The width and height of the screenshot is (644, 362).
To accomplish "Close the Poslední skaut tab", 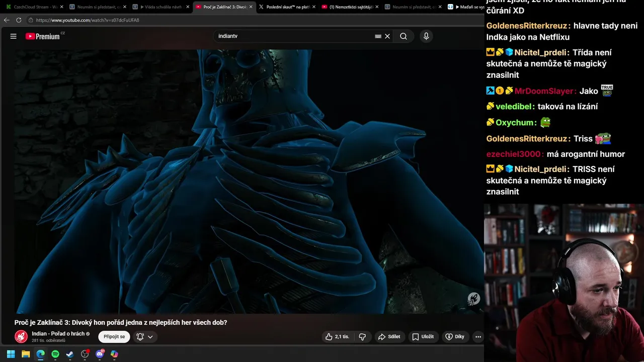I will coord(314,7).
